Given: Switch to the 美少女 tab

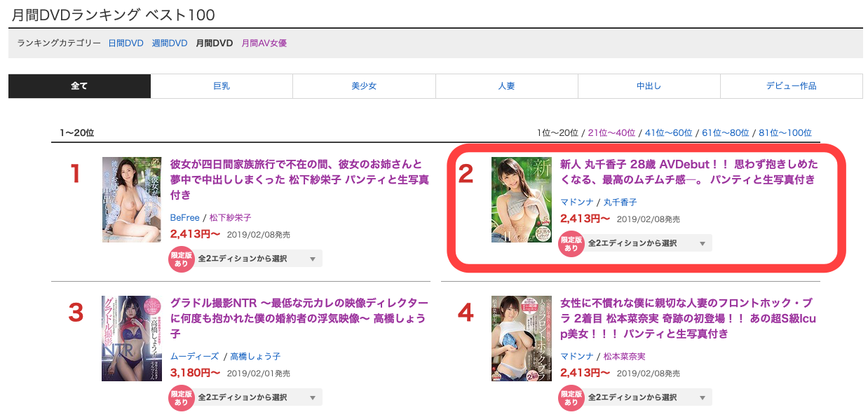Looking at the screenshot, I should pos(364,86).
